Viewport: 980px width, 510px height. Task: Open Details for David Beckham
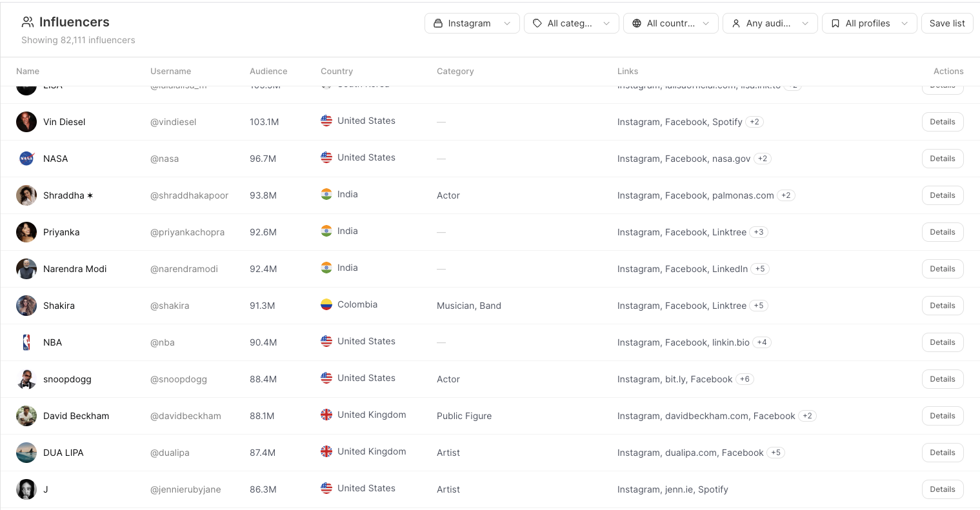click(943, 416)
